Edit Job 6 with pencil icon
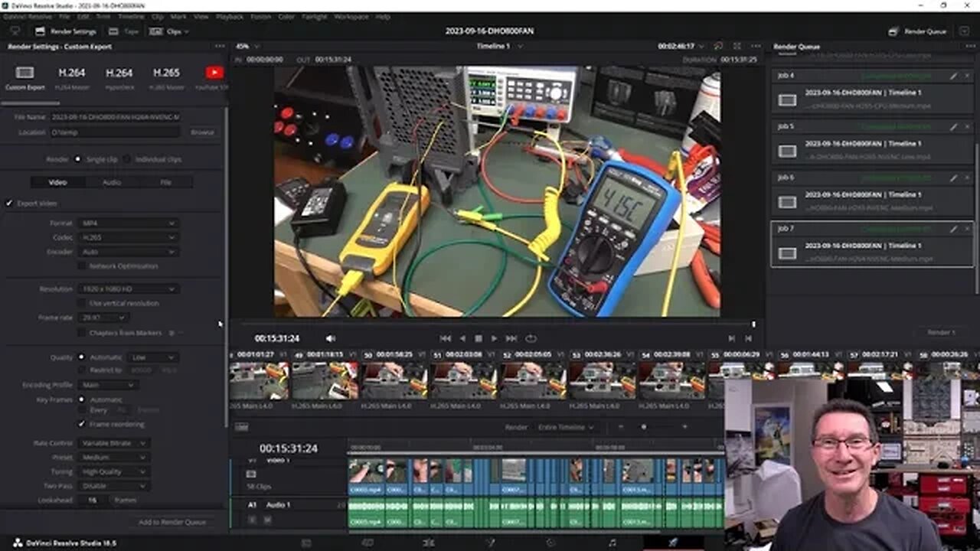The width and height of the screenshot is (980, 551). click(x=953, y=178)
